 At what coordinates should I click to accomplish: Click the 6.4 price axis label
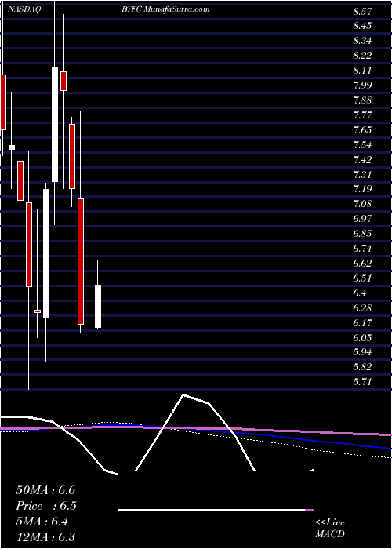[360, 293]
